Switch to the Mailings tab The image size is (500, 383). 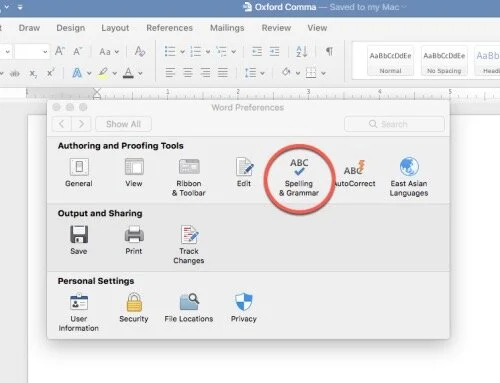[227, 28]
